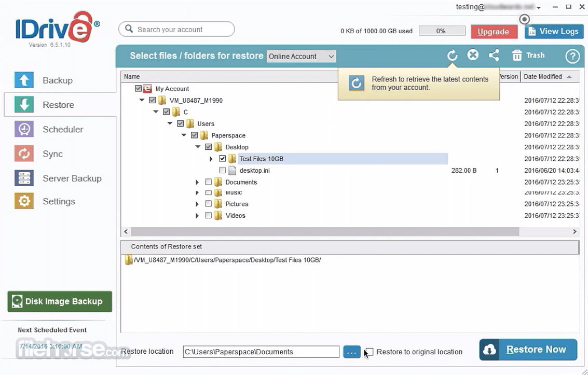Collapse the Users tree node

click(170, 123)
